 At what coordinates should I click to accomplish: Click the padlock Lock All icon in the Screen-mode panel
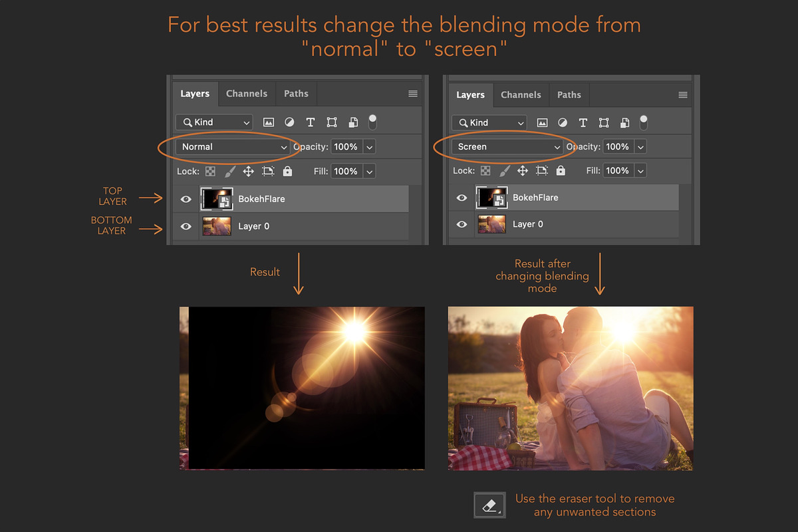[x=561, y=171]
